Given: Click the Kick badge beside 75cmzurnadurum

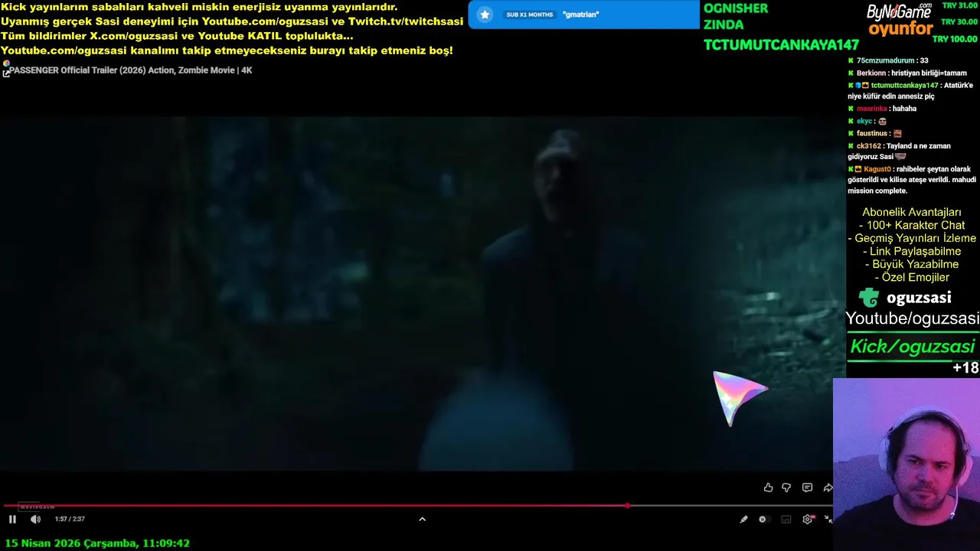Looking at the screenshot, I should coord(851,60).
